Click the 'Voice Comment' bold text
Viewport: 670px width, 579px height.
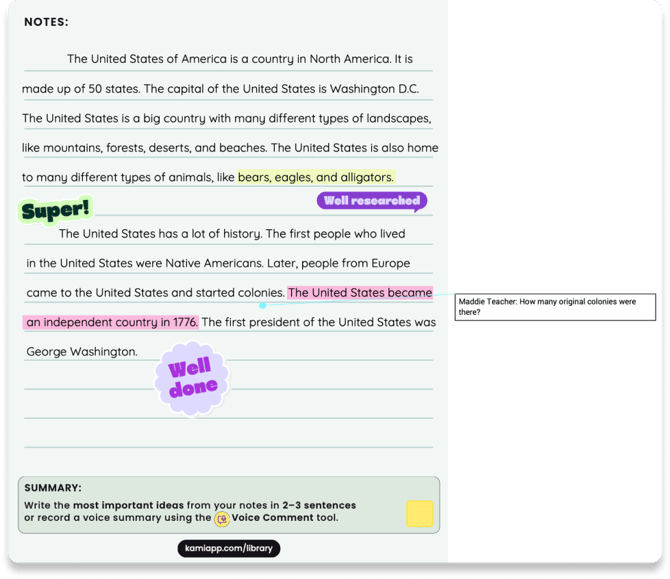click(273, 517)
